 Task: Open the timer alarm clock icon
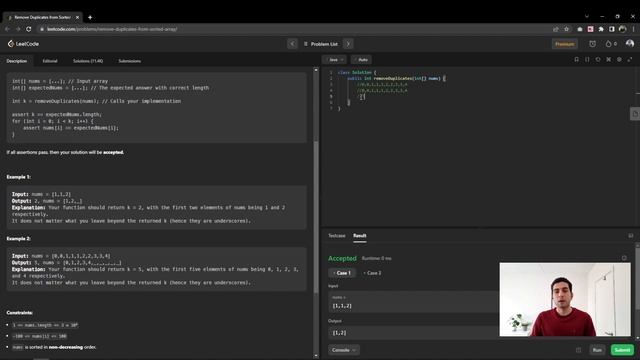tap(592, 44)
